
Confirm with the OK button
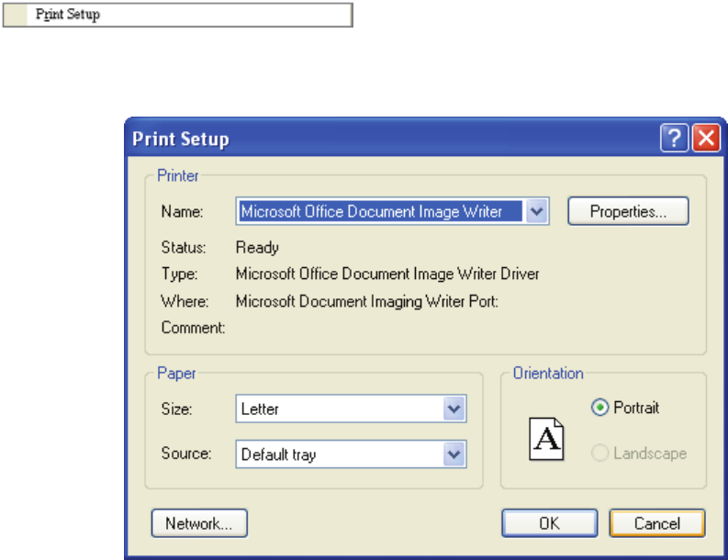click(549, 523)
